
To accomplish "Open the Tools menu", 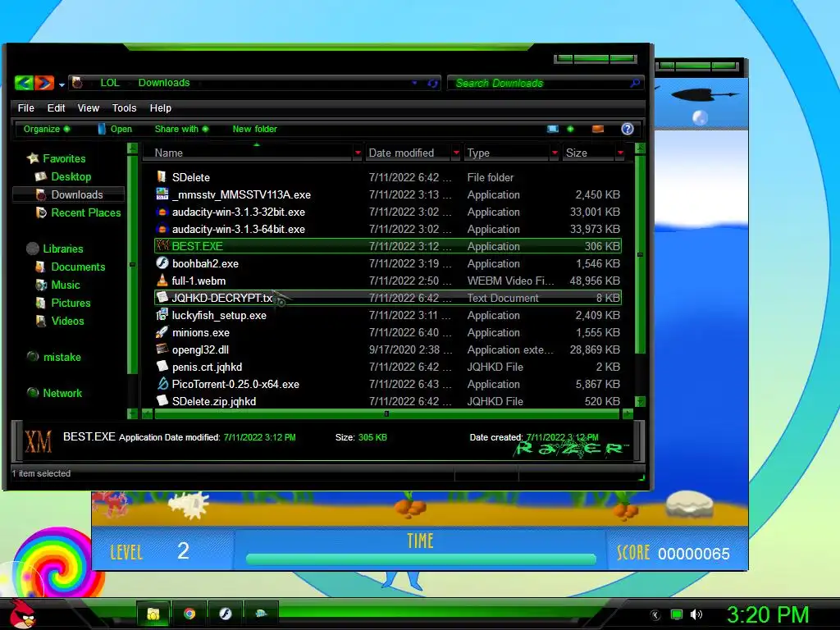I will [x=125, y=107].
